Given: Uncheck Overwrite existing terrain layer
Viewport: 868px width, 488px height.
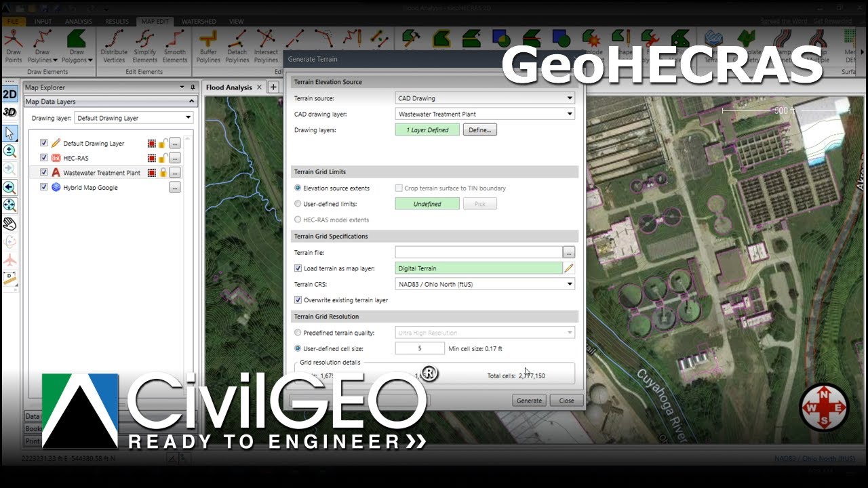Looking at the screenshot, I should pyautogui.click(x=298, y=300).
